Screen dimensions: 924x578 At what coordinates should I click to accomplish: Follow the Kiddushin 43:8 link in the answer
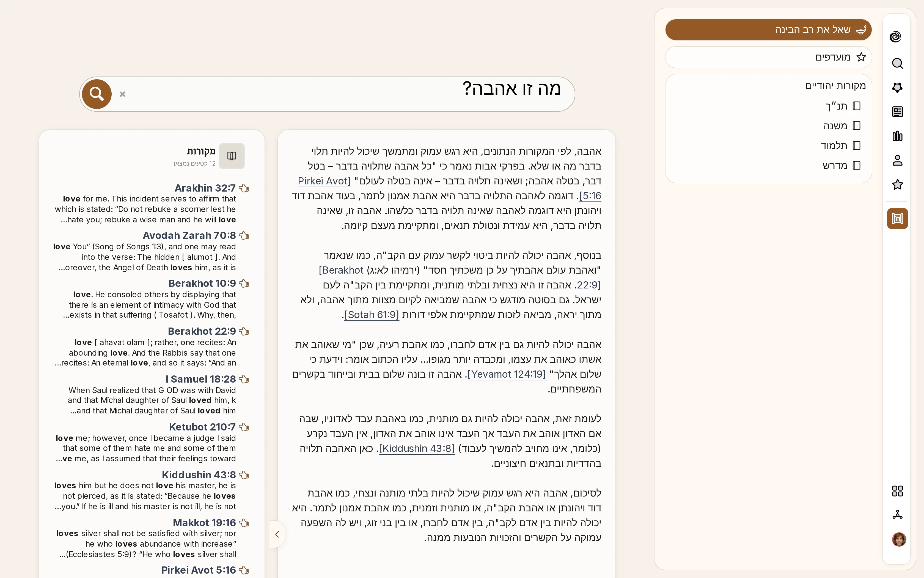pyautogui.click(x=417, y=448)
